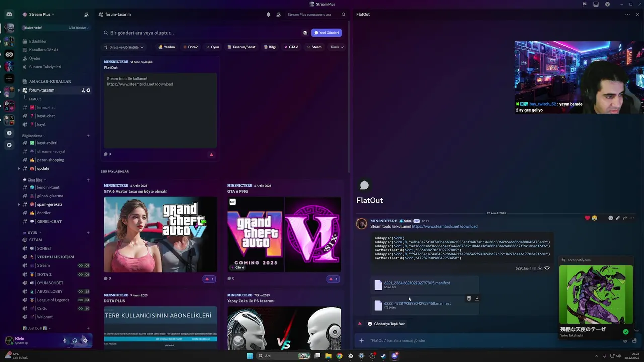Screen dimensions: 644x362
Task: Toggle the upvote on the GTA 6 Avatar post
Action: (209, 279)
